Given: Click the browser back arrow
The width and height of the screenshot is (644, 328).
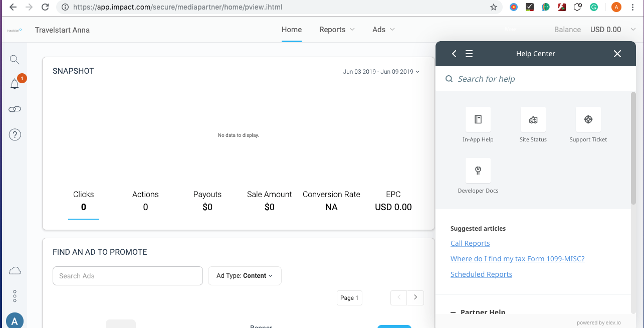Looking at the screenshot, I should point(13,7).
